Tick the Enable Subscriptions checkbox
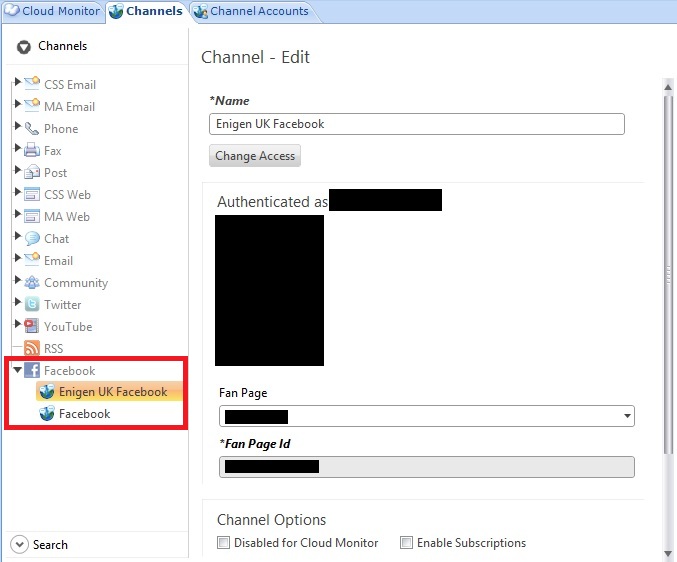The image size is (677, 562). 407,543
